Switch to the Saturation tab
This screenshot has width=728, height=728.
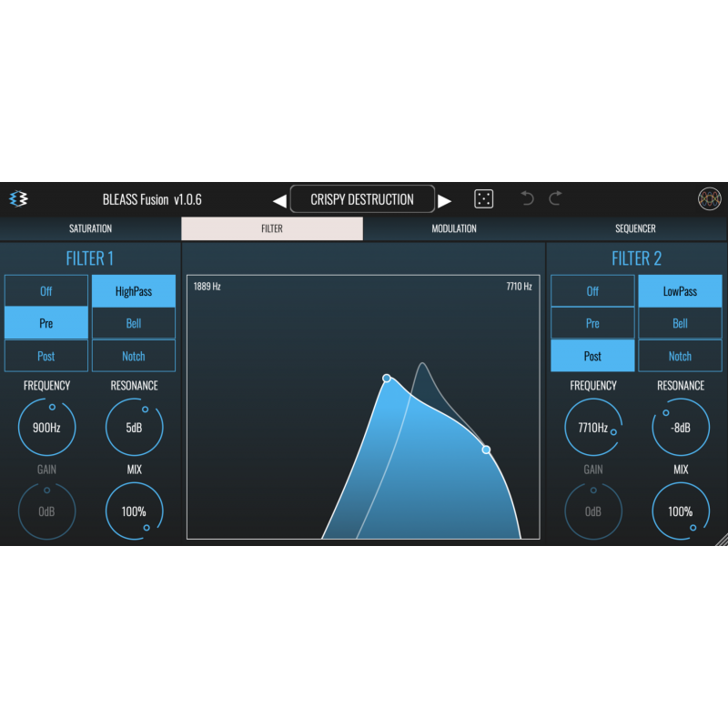pyautogui.click(x=91, y=228)
